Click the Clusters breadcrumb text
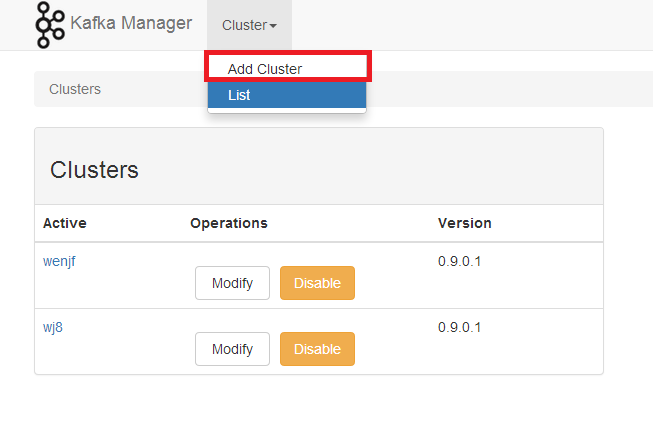 point(75,89)
